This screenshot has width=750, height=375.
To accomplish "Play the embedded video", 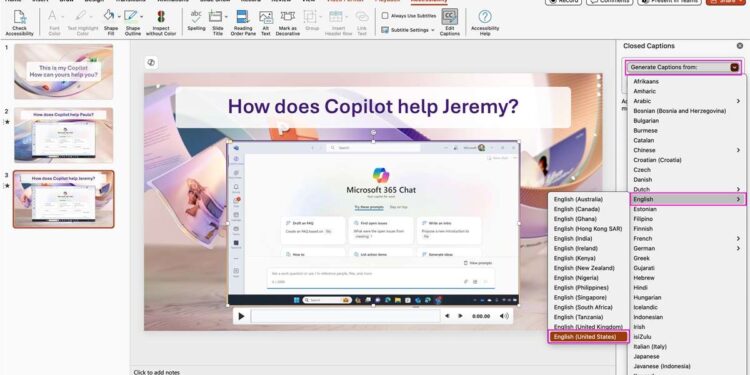I will point(242,316).
